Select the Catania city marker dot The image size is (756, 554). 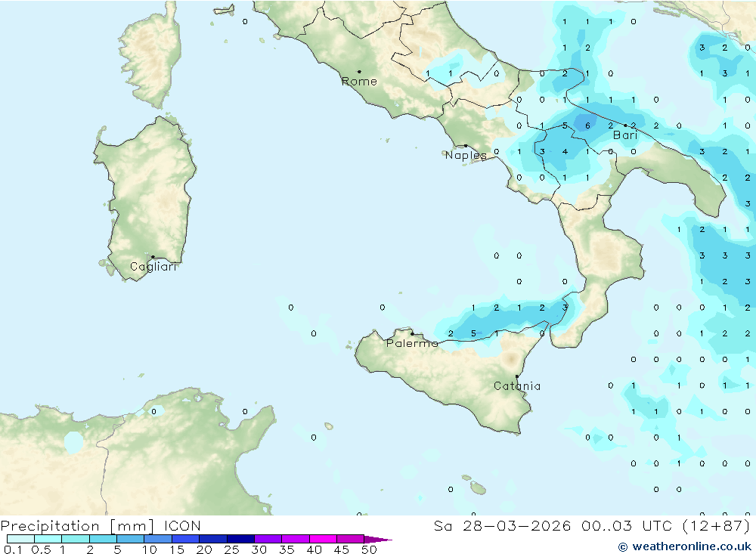click(517, 376)
